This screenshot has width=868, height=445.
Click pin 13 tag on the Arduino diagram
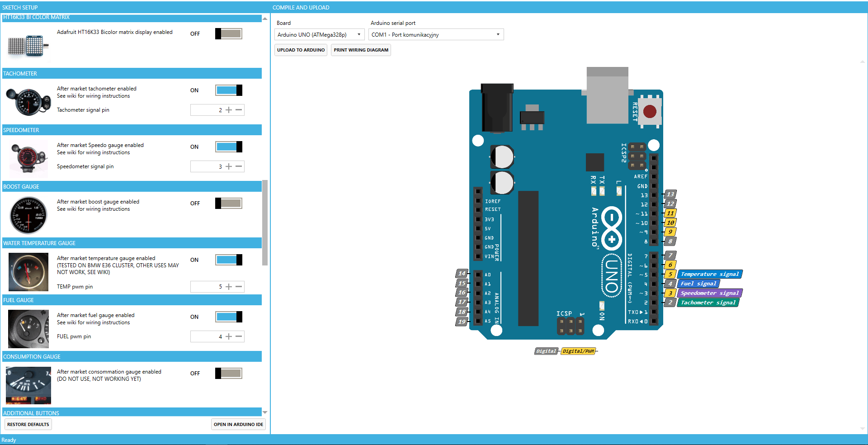click(670, 194)
